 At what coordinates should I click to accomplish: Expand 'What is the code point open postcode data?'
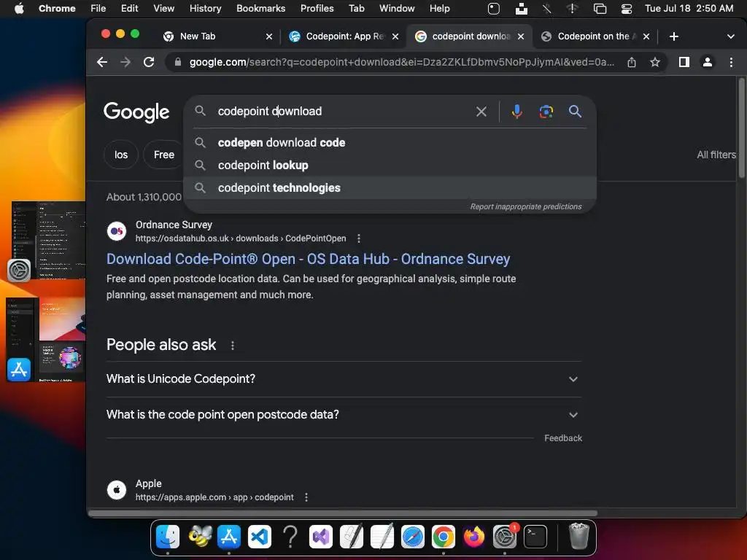click(344, 415)
